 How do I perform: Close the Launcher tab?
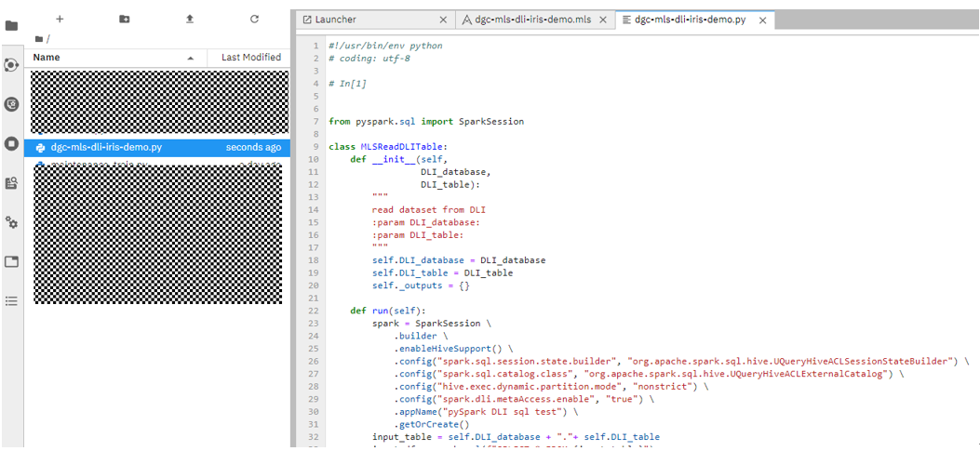(444, 20)
